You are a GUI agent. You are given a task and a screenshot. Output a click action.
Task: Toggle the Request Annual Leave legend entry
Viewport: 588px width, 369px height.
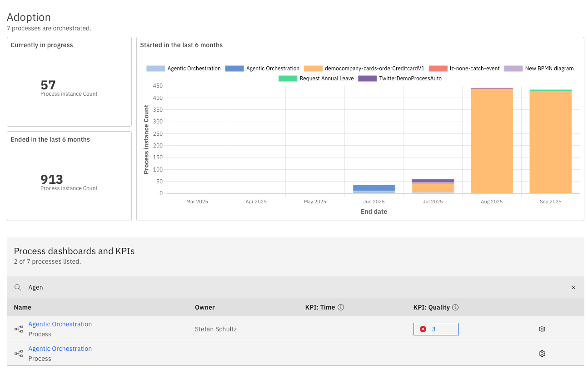[x=316, y=79]
